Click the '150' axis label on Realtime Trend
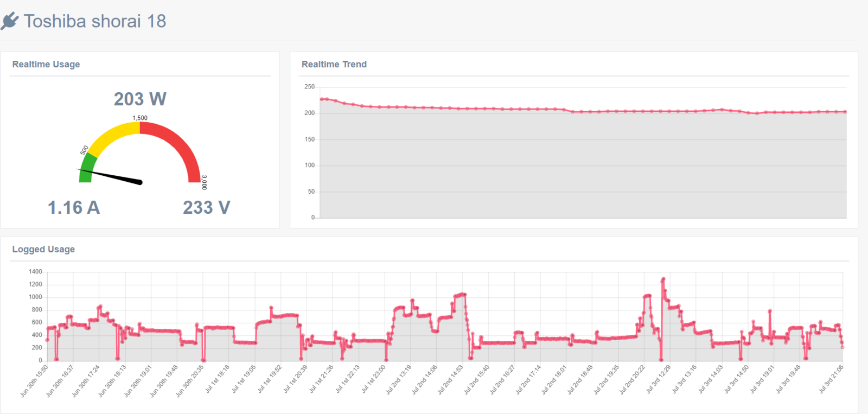Viewport: 868px width, 414px height. click(309, 139)
